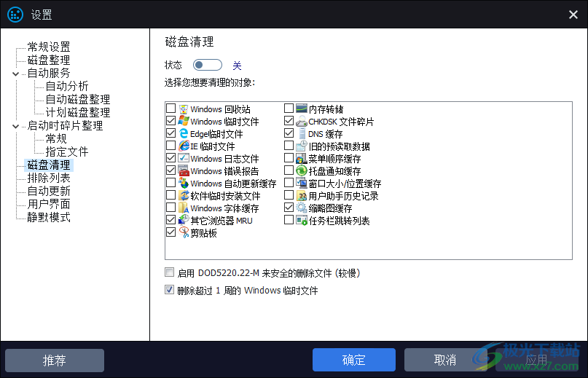Click the Windows 日志文件 icon
The width and height of the screenshot is (588, 378).
click(184, 158)
